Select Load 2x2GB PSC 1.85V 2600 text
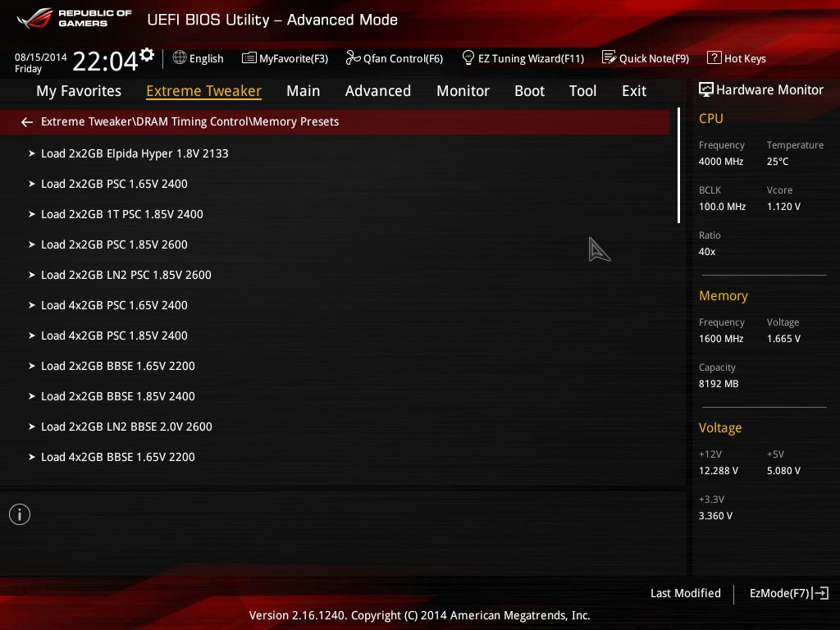The image size is (840, 630). (114, 244)
